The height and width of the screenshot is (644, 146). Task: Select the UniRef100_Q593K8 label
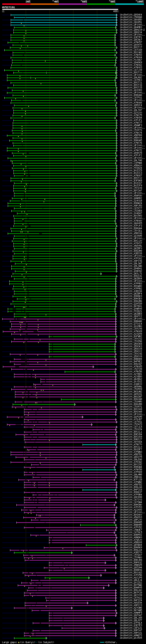point(131,344)
